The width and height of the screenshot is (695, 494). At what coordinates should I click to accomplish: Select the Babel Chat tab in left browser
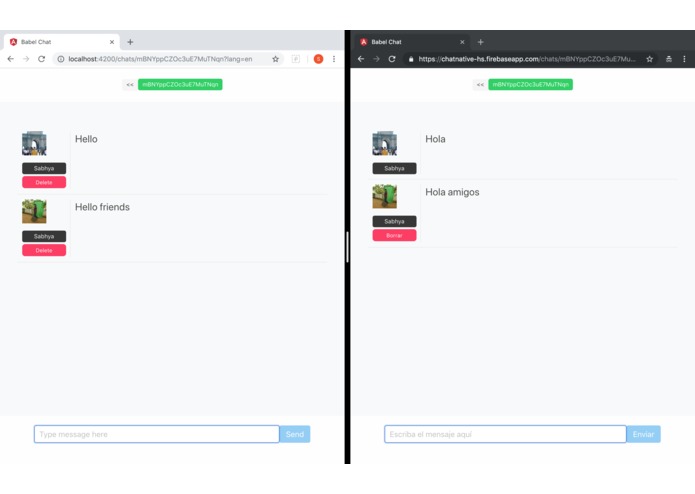point(62,42)
